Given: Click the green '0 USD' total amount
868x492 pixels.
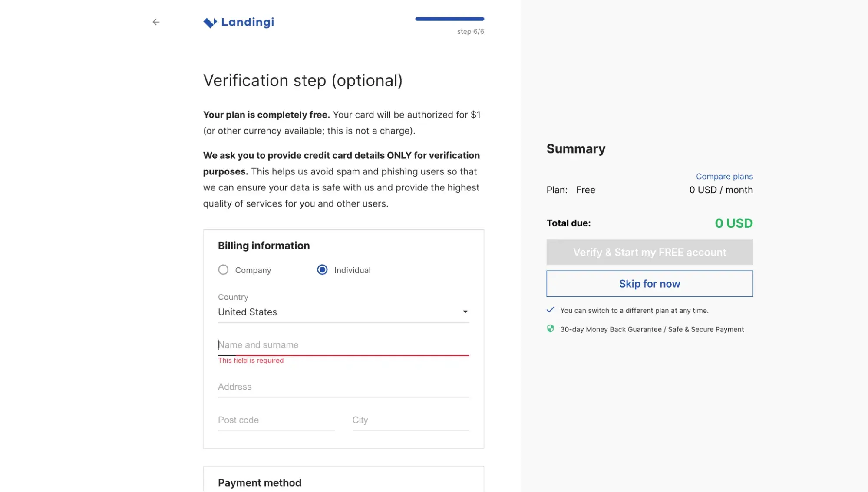Looking at the screenshot, I should point(733,223).
